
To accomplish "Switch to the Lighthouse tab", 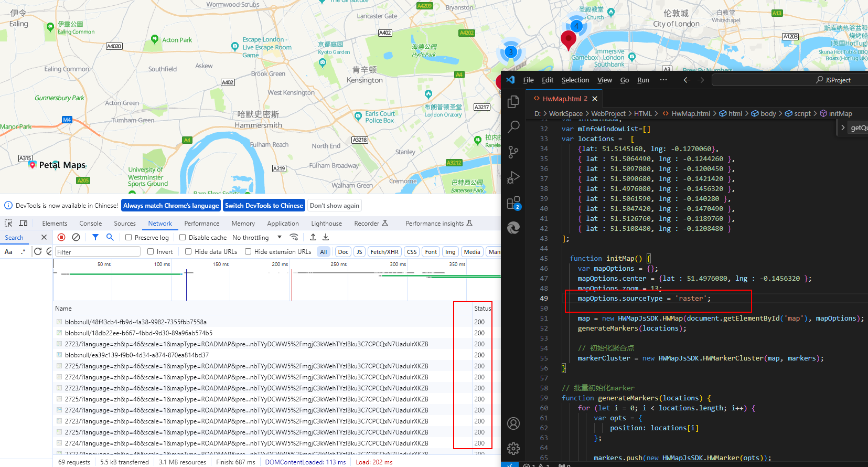I will [x=326, y=223].
